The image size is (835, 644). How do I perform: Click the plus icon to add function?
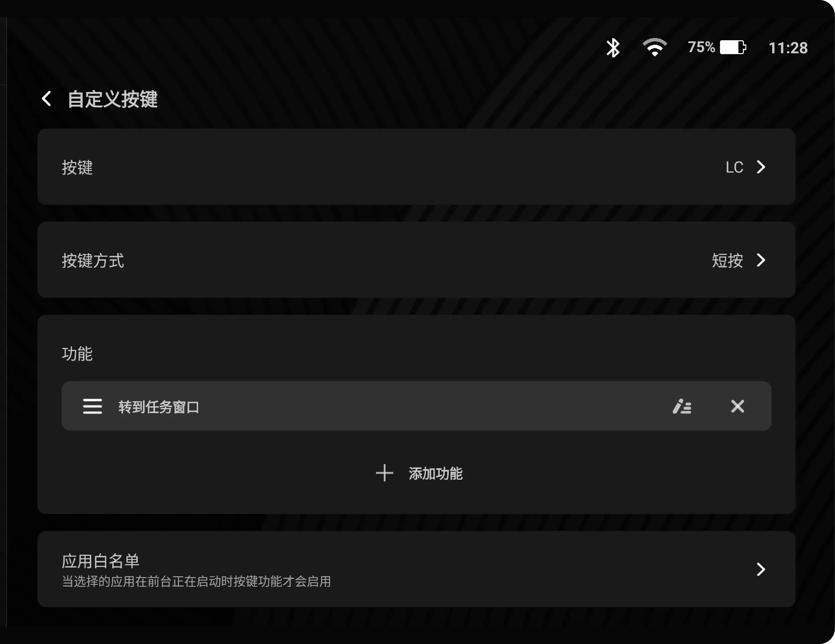pos(384,473)
